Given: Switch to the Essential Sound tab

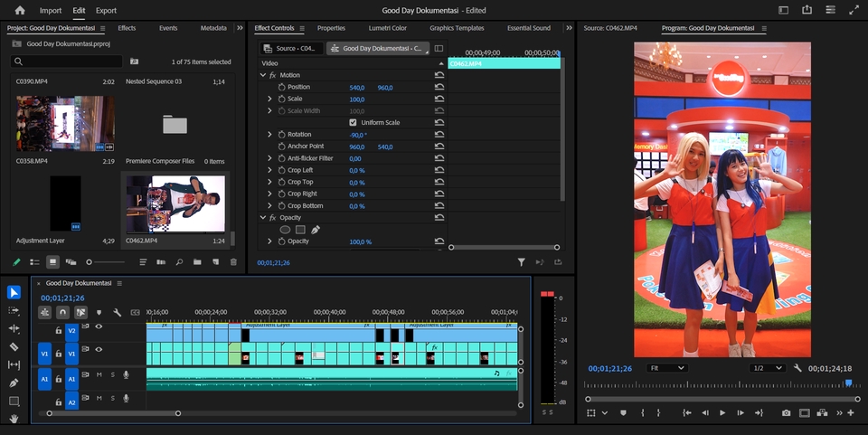Looking at the screenshot, I should point(529,28).
